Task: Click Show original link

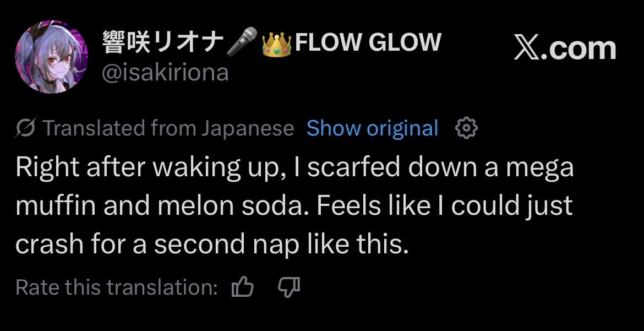Action: pyautogui.click(x=372, y=128)
